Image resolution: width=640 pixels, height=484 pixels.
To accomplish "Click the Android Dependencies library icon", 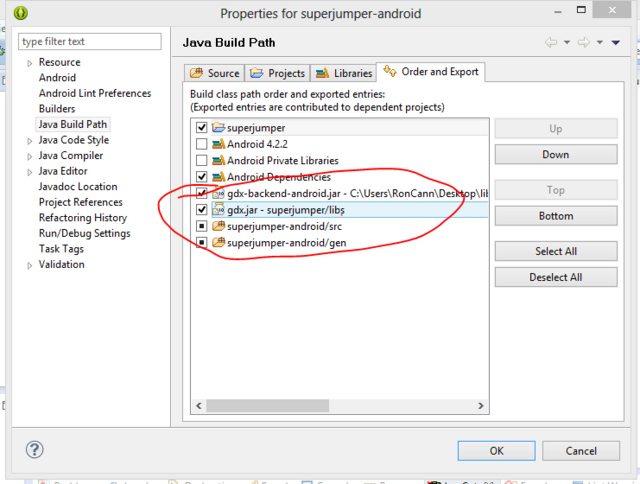I will (218, 176).
